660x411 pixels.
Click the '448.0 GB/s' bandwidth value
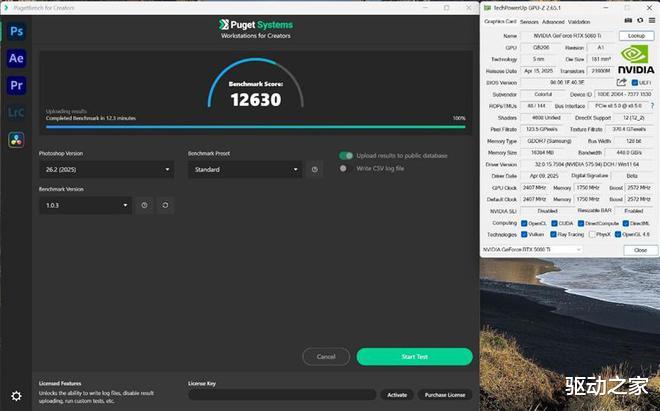pyautogui.click(x=629, y=153)
